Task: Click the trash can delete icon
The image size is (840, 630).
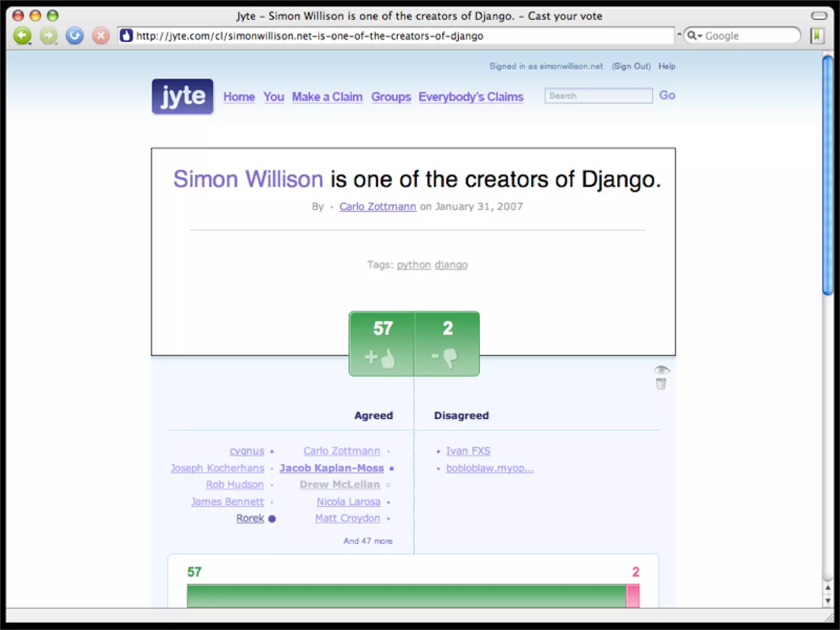Action: (661, 384)
